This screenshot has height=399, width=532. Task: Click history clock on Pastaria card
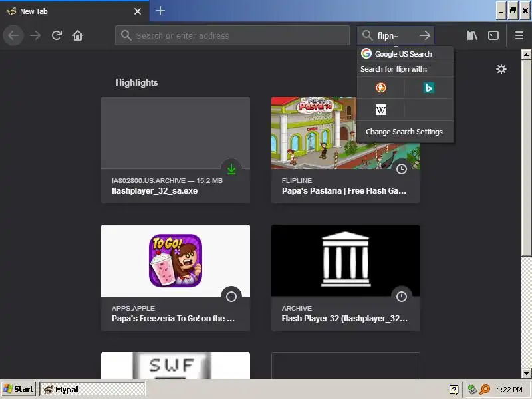pos(402,169)
